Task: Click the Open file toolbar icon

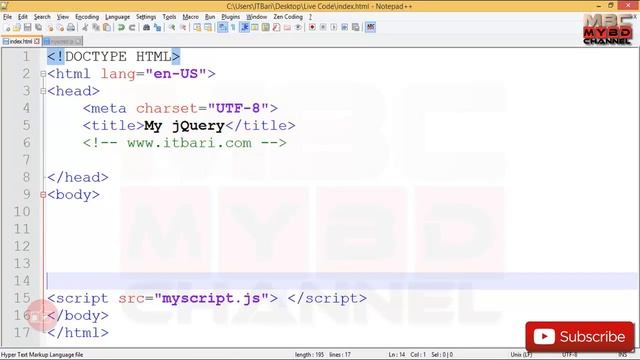Action: (x=17, y=27)
